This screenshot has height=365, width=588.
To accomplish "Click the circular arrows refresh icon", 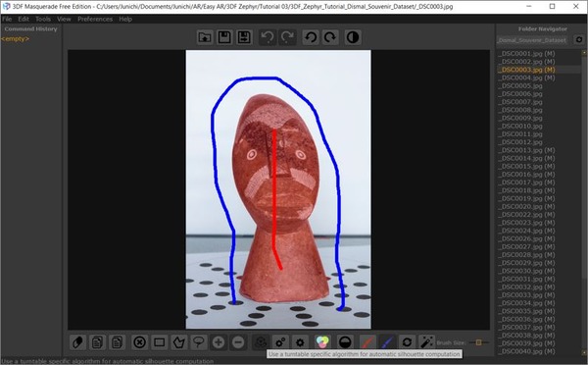I will [408, 342].
